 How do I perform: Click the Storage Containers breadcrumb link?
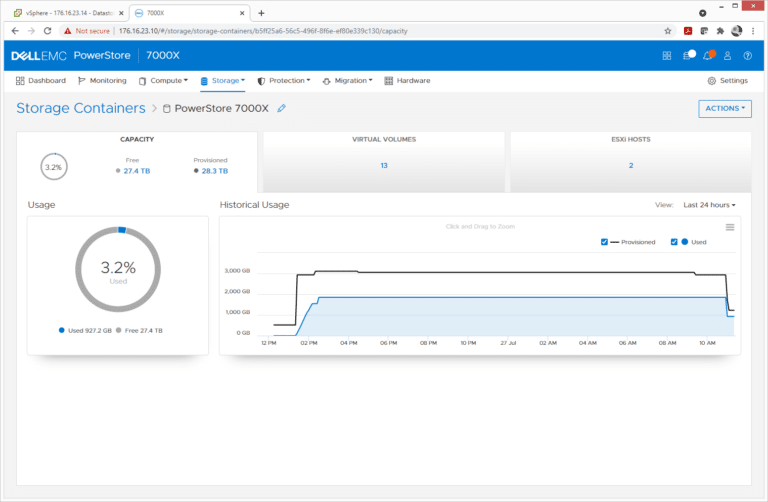tap(81, 108)
